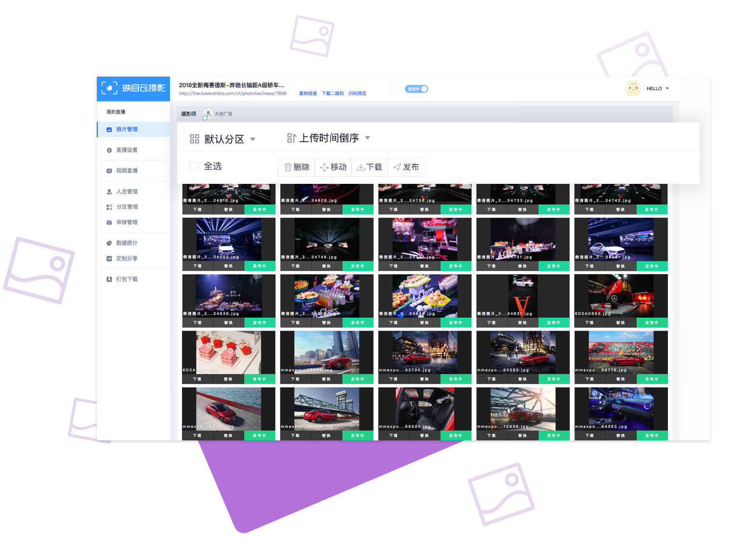Click the 扫码预览 link
The height and width of the screenshot is (541, 756).
point(357,93)
